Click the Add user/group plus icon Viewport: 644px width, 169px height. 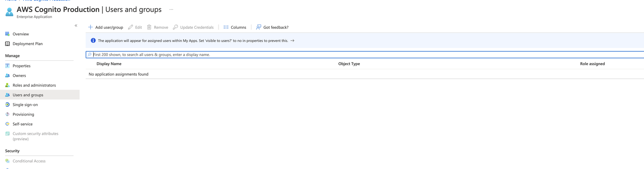[x=91, y=27]
